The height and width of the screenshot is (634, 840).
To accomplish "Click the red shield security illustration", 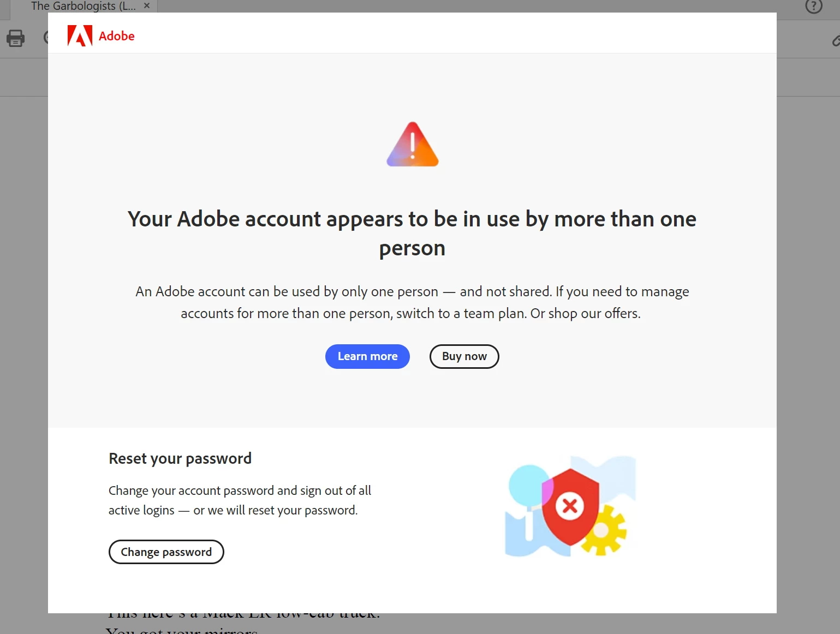I will [x=570, y=506].
